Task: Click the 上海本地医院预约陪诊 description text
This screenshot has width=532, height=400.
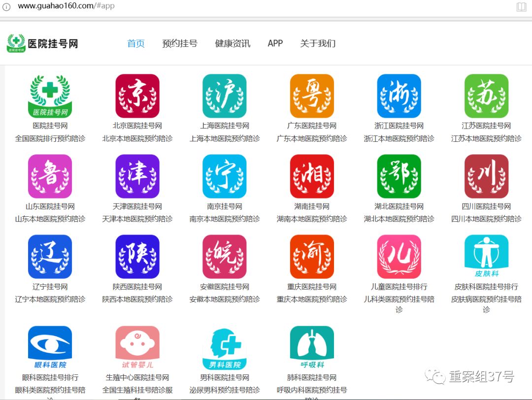Action: pos(225,138)
